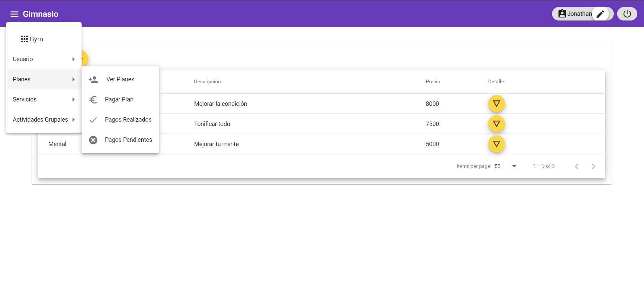Click the price 7500 cell
The height and width of the screenshot is (300, 644).
(x=432, y=124)
